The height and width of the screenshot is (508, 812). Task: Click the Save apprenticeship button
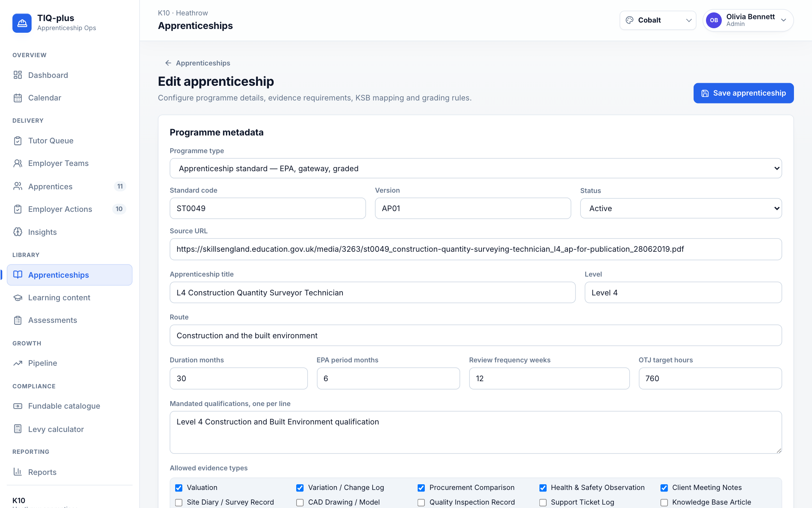(744, 93)
